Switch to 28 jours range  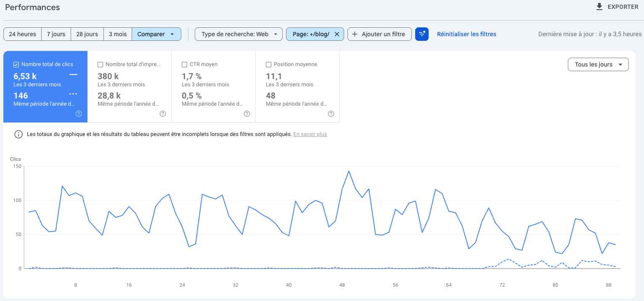click(87, 34)
